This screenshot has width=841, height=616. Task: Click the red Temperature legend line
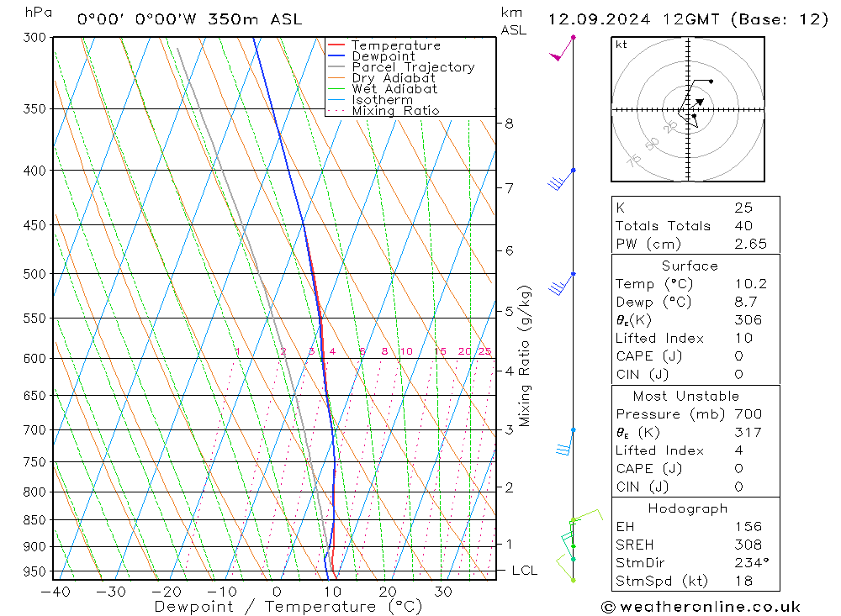[x=336, y=45]
